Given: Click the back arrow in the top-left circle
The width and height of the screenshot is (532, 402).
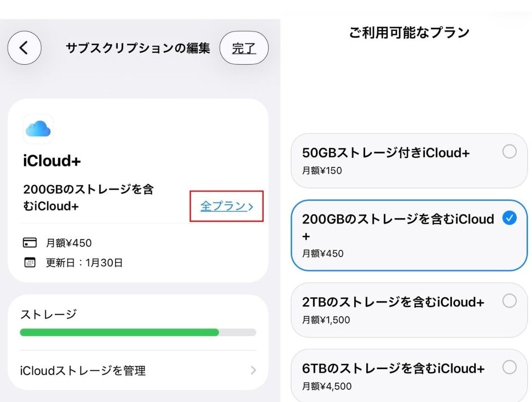Looking at the screenshot, I should click(24, 47).
